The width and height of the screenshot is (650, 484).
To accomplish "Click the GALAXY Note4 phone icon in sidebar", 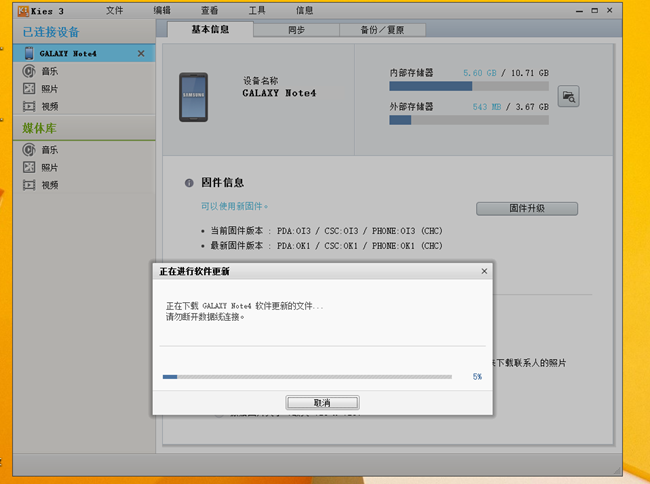I will point(29,53).
